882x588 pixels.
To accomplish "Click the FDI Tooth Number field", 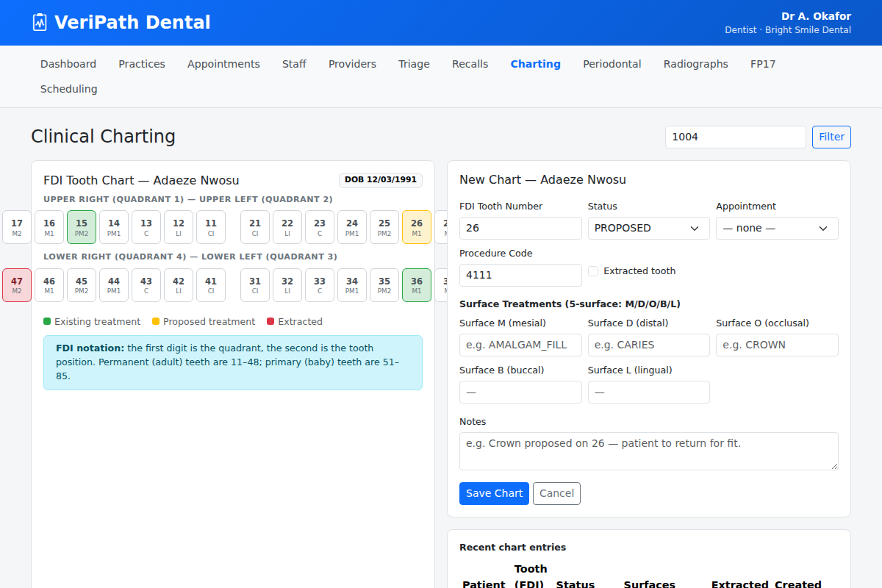I will (x=520, y=228).
